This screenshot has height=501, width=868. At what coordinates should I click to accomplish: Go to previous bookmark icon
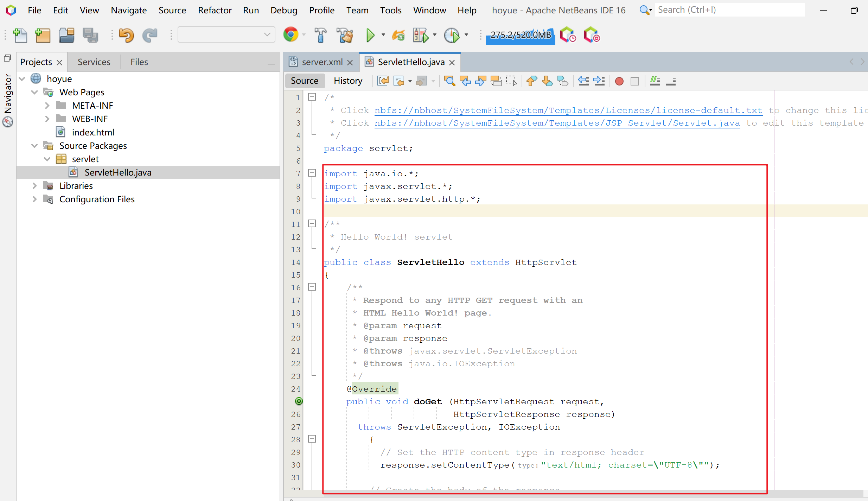point(532,81)
